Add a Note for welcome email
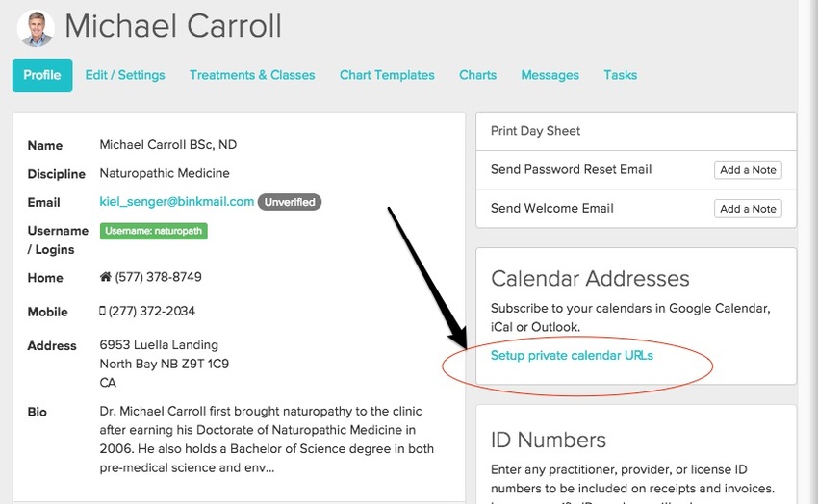The width and height of the screenshot is (818, 504). 748,209
